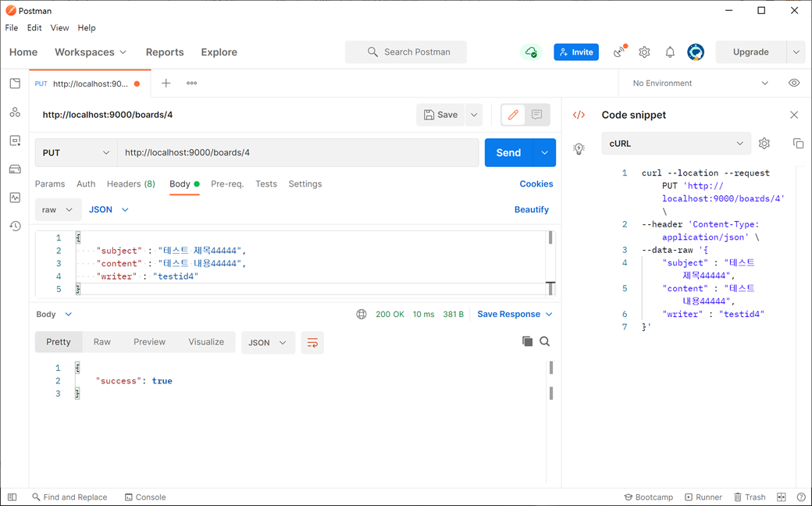812x506 pixels.
Task: Click the environment quick look eye icon
Action: [794, 83]
